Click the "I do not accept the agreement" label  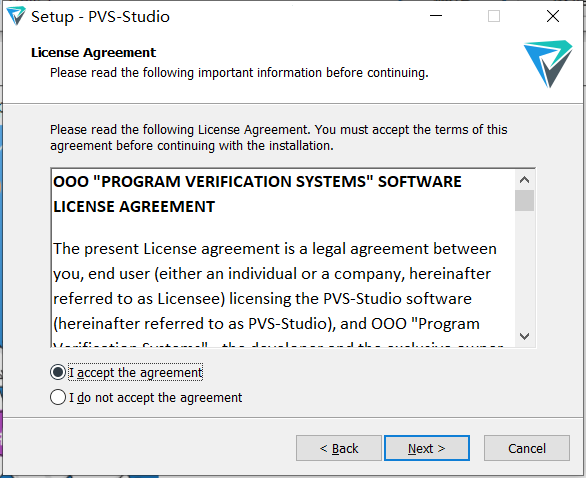coord(155,398)
